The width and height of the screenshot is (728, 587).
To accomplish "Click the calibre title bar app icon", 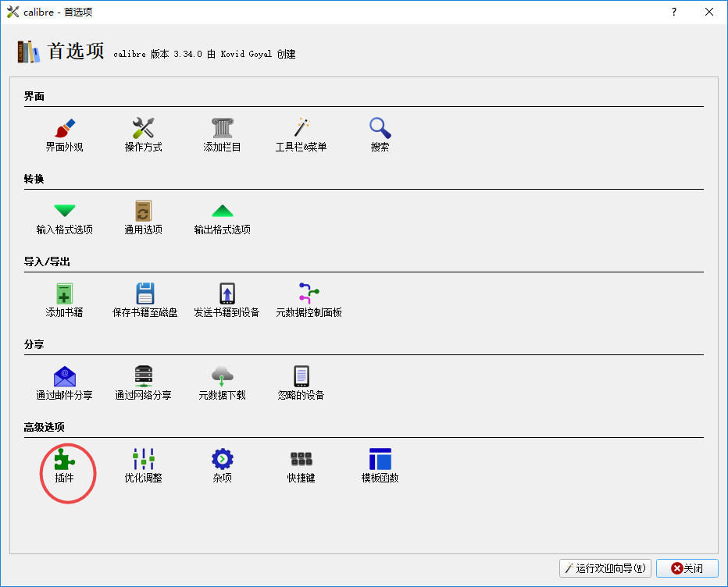I will coord(13,12).
